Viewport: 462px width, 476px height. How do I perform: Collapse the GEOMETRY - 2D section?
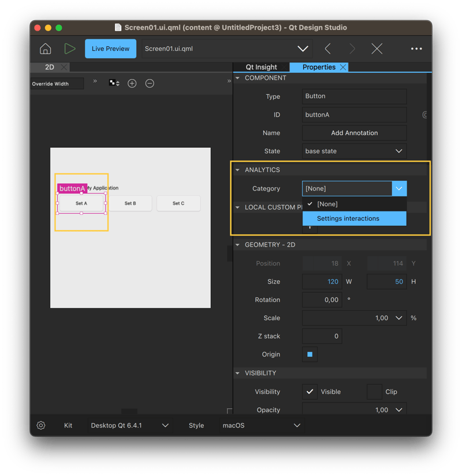coord(237,245)
